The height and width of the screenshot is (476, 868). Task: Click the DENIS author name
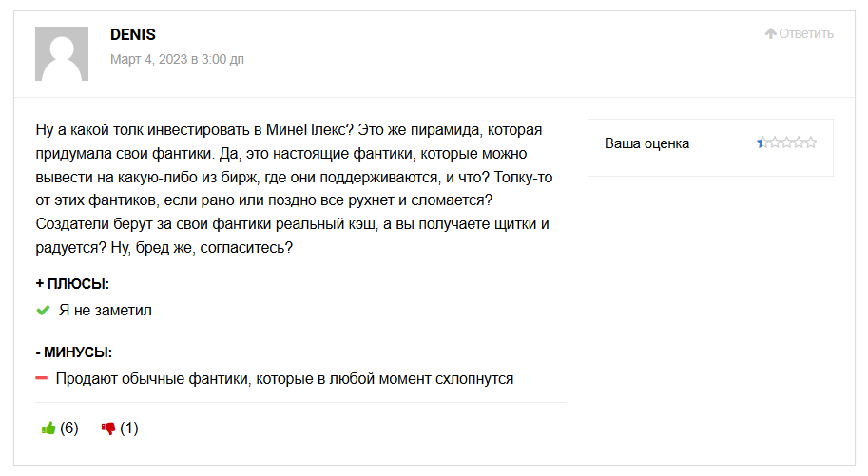coord(133,34)
